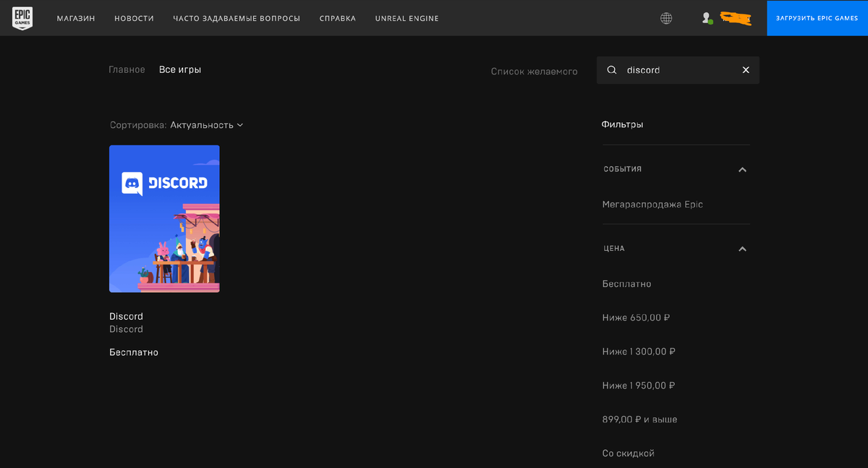Open the Актуальность sorting dropdown

207,125
